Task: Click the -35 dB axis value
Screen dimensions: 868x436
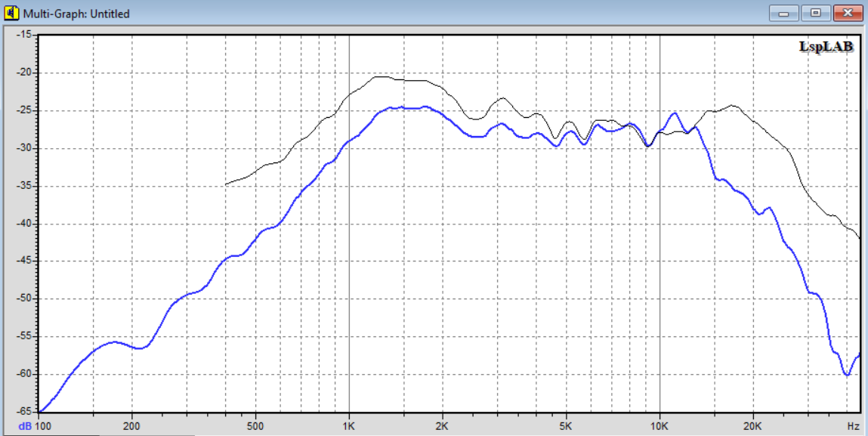Action: click(26, 186)
